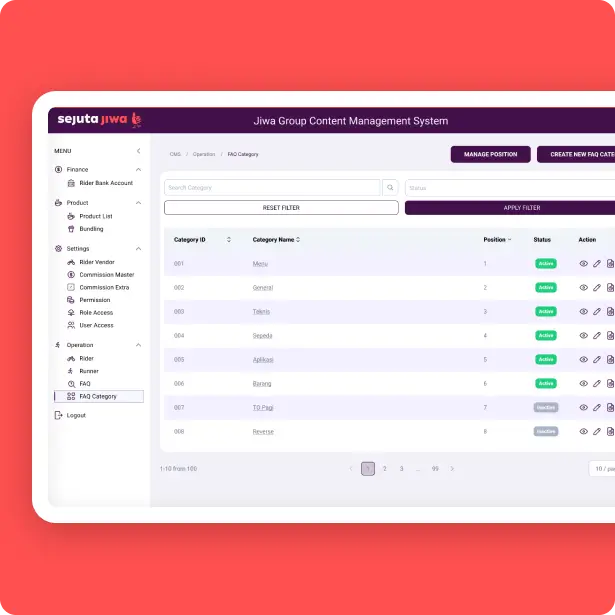615x615 pixels.
Task: Click the edit pencil icon for Sepeda row
Action: click(x=597, y=336)
